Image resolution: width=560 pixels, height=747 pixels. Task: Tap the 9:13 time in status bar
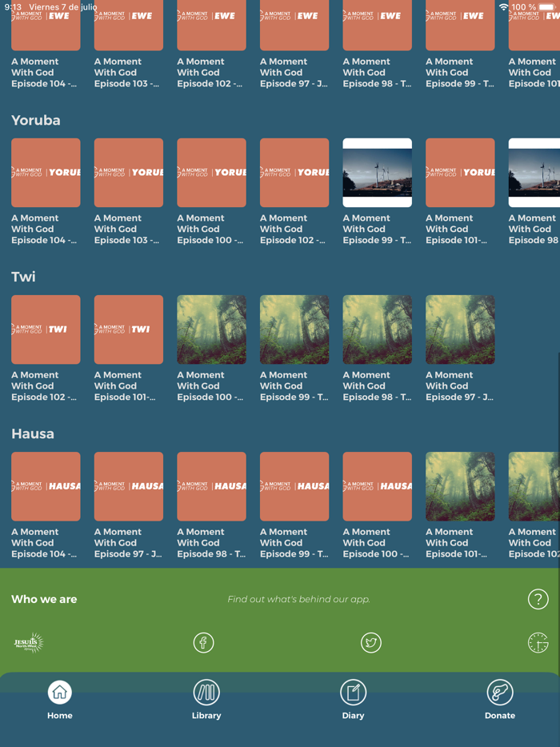coord(14,7)
